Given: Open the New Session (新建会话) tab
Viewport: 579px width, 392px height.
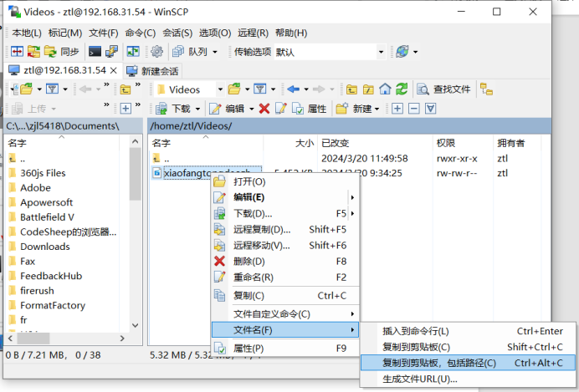Looking at the screenshot, I should point(152,71).
